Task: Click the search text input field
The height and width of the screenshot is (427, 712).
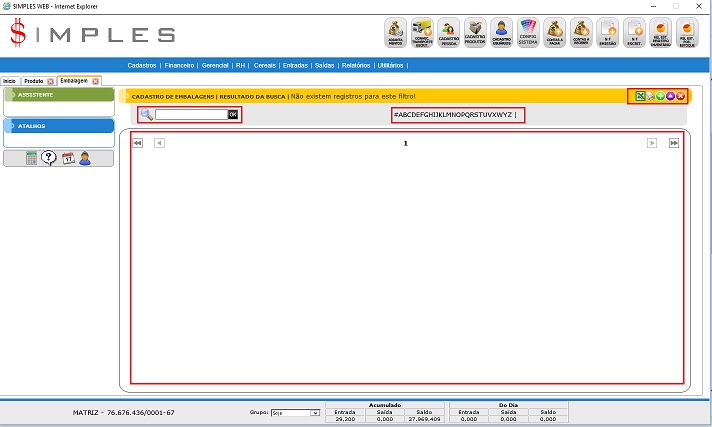Action: (191, 115)
